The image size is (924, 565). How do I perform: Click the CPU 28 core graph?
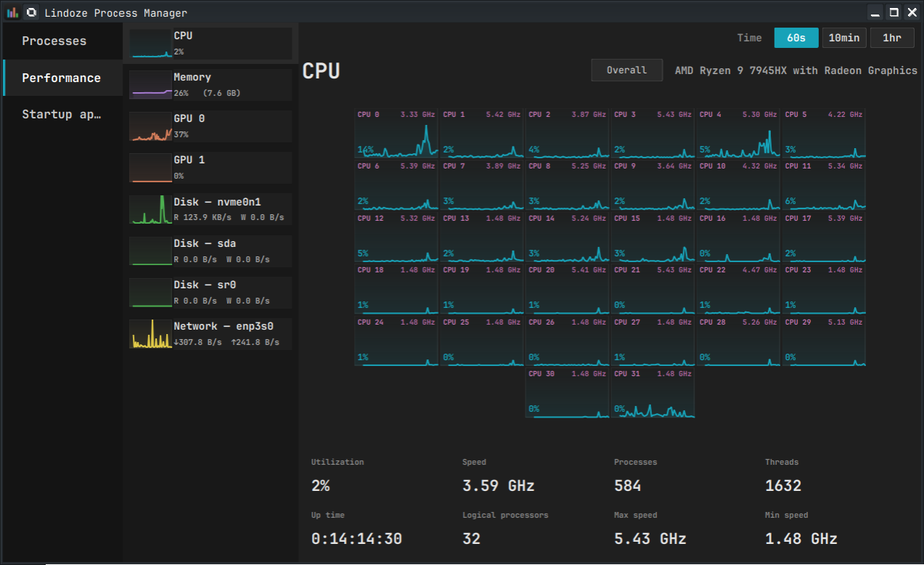pyautogui.click(x=739, y=341)
